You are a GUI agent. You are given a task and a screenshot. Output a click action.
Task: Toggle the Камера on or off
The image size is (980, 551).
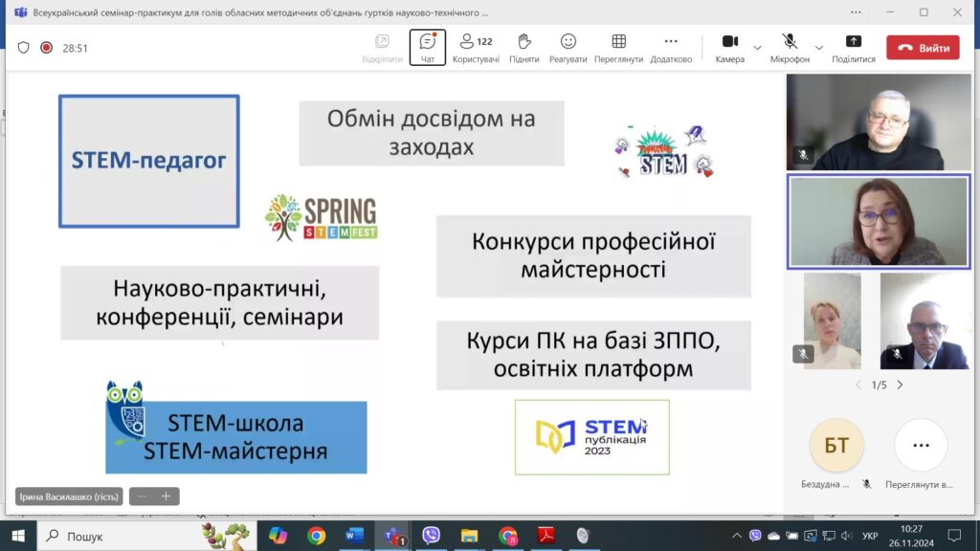point(730,48)
